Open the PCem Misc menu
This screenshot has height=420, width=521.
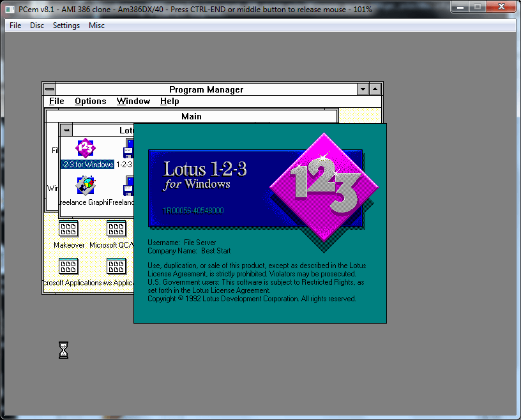click(96, 26)
